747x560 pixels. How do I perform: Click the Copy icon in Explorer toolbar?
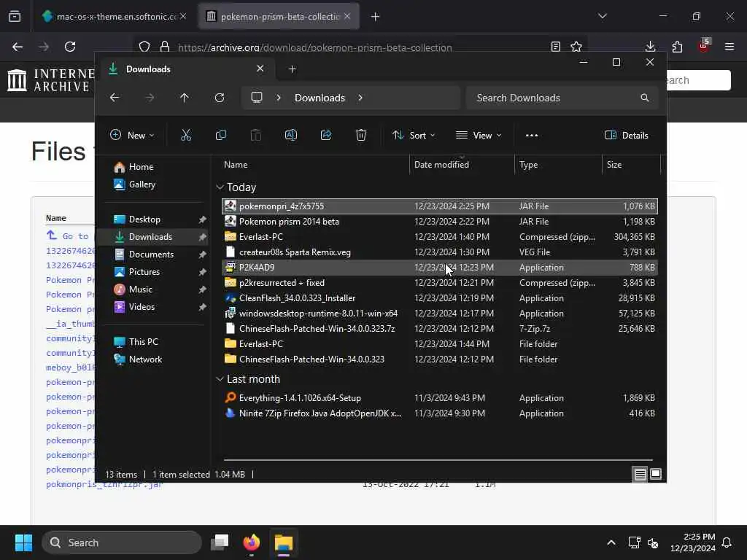coord(220,135)
